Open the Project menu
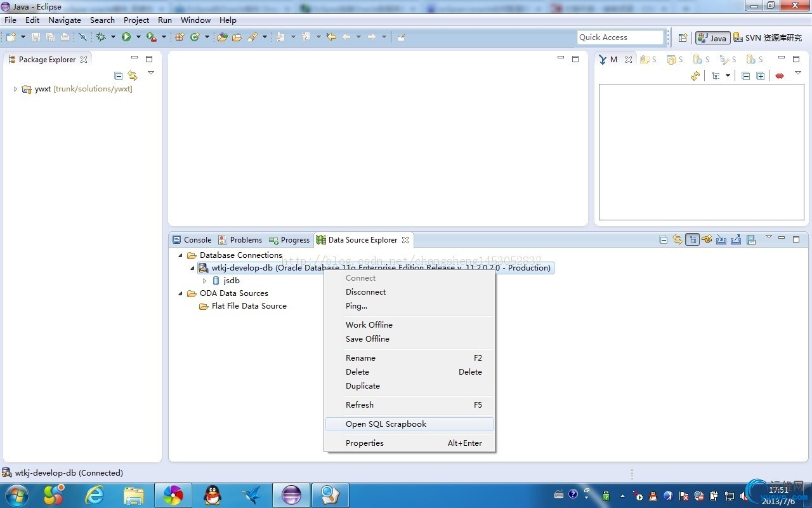Viewport: 812px width, 508px height. [136, 20]
